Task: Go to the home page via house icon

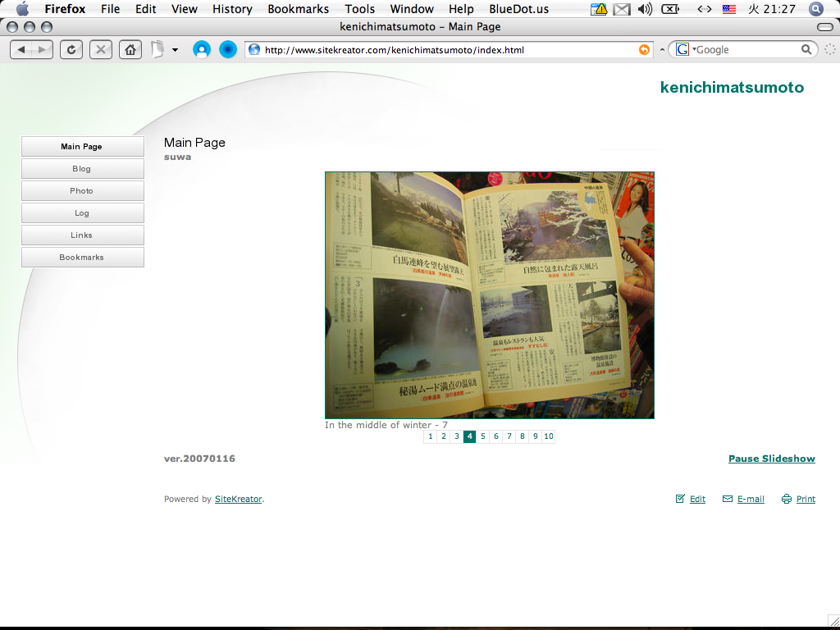Action: 130,50
